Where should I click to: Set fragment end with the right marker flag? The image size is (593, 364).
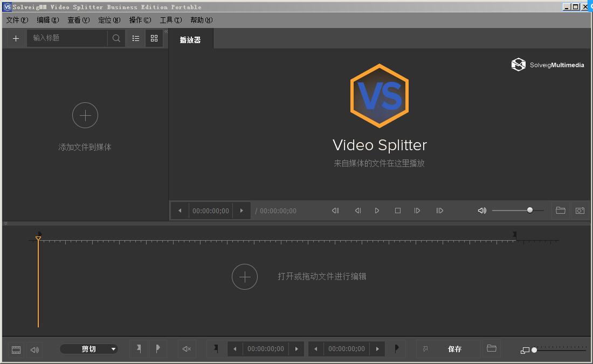[396, 348]
